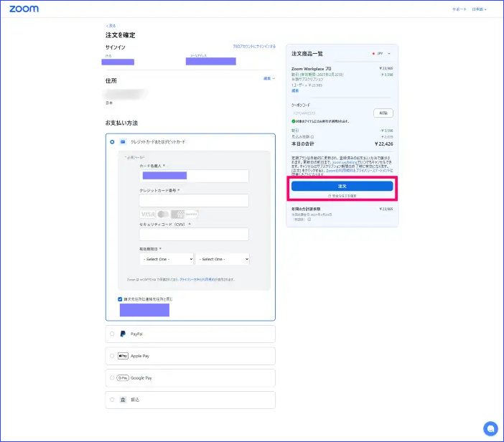504x442 pixels.
Task: Click the credit card number field
Action: (x=194, y=200)
